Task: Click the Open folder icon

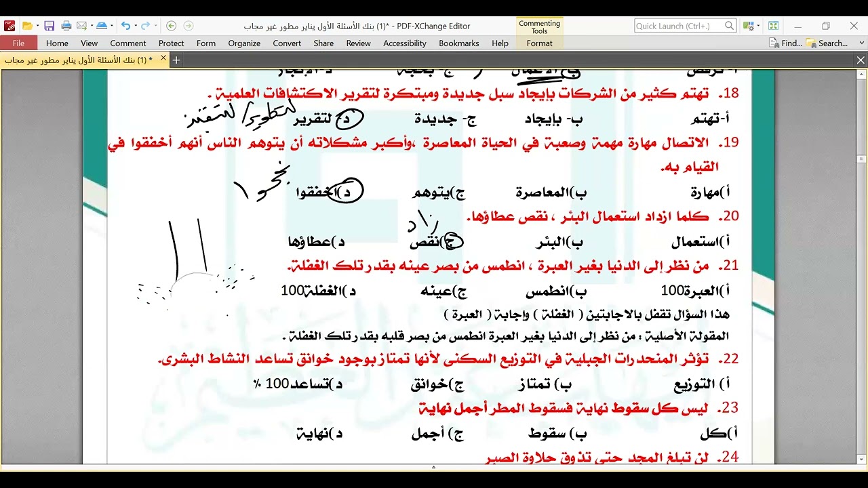Action: click(27, 26)
